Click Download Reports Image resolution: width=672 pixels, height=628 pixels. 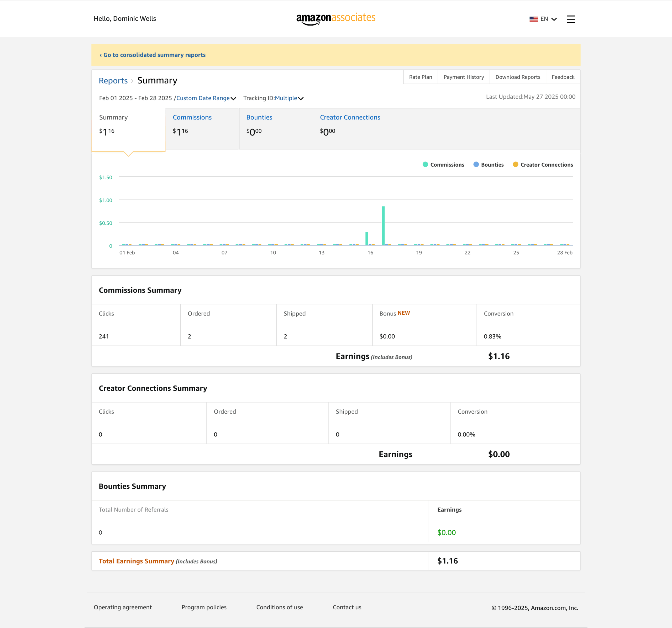(x=518, y=77)
